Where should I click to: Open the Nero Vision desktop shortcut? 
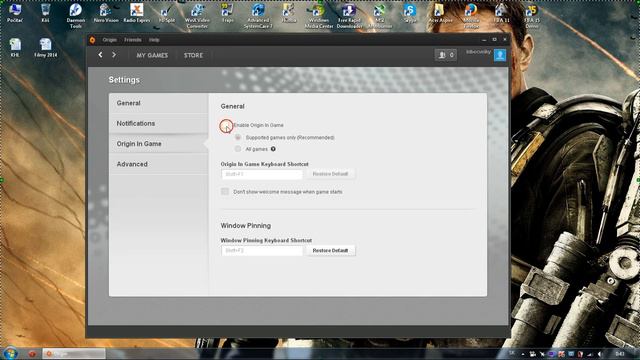pos(106,13)
